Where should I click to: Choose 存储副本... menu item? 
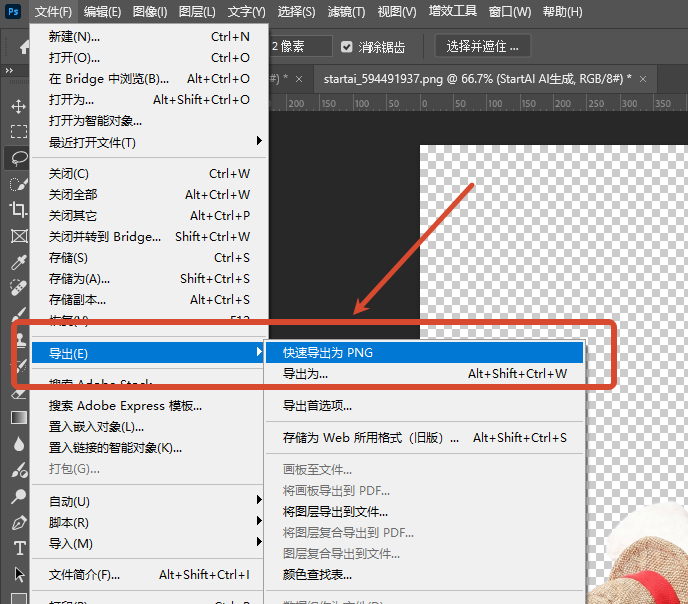(x=149, y=300)
